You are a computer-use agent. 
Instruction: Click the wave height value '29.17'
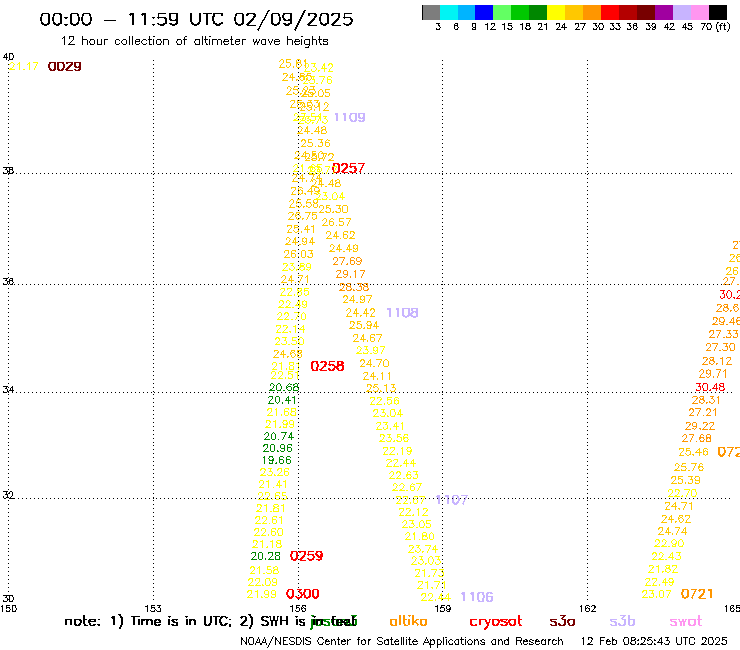pos(350,274)
